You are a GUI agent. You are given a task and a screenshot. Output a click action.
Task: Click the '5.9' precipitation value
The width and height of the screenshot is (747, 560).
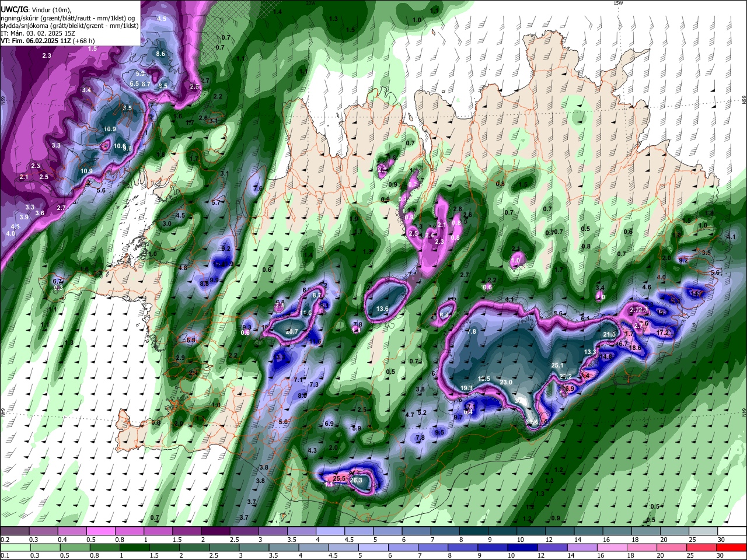point(357,428)
